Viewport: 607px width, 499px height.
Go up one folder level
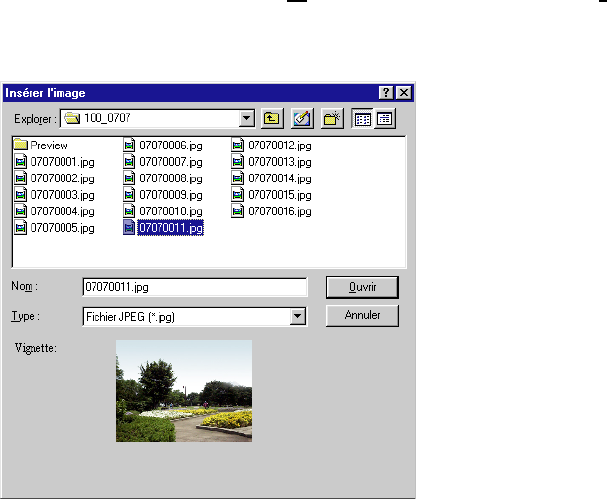[272, 118]
